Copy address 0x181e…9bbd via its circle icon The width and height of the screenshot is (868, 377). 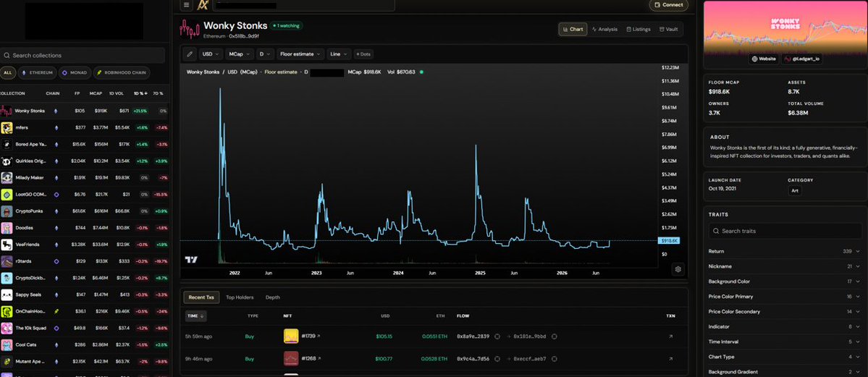(x=554, y=336)
